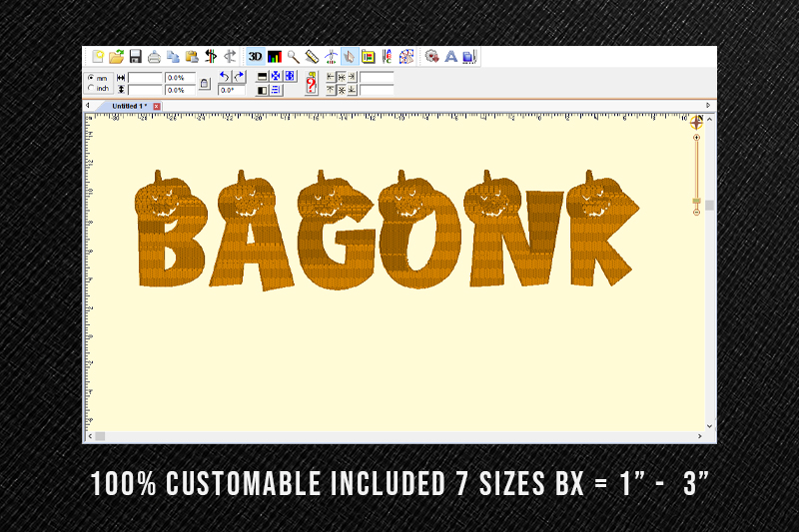Select the ruler measure tool
The width and height of the screenshot is (799, 532).
pos(312,57)
